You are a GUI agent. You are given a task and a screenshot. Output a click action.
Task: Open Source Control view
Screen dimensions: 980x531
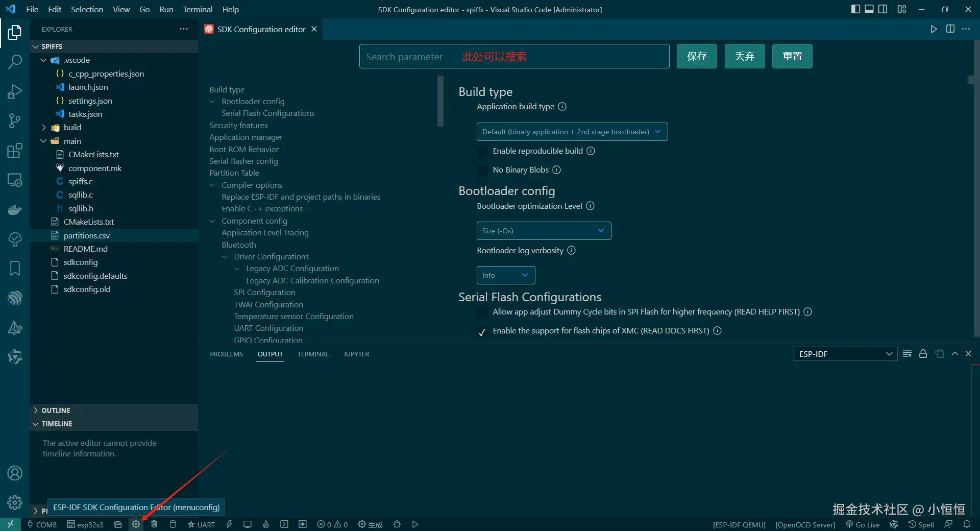15,120
